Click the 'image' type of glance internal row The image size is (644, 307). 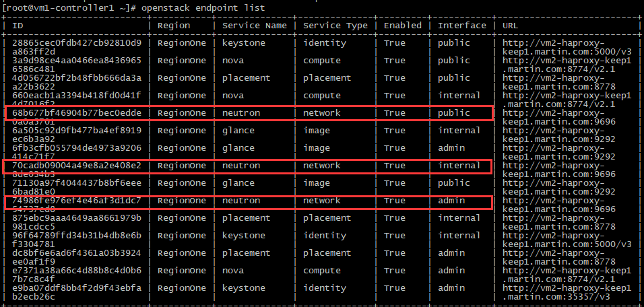point(317,131)
